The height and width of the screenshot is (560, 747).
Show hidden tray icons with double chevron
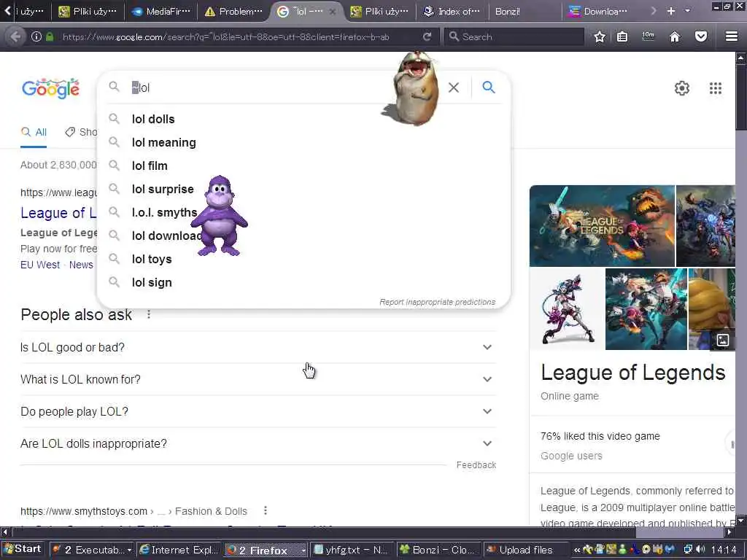click(577, 550)
